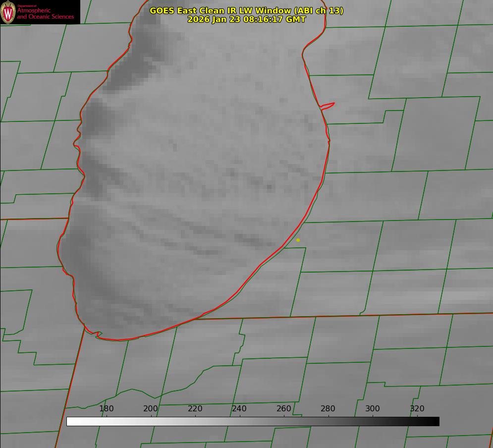The width and height of the screenshot is (493, 448).
Task: Click the 'GMT' text in the timestamp
Action: point(296,19)
